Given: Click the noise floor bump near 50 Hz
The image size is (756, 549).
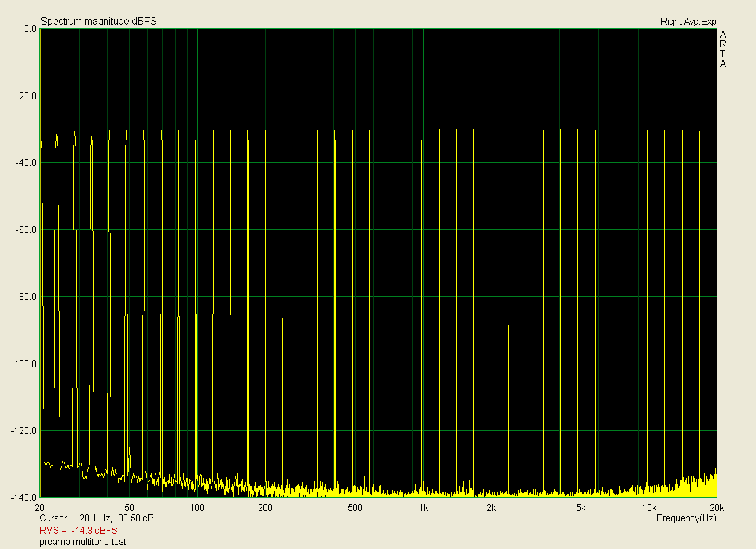Looking at the screenshot, I should 129,462.
